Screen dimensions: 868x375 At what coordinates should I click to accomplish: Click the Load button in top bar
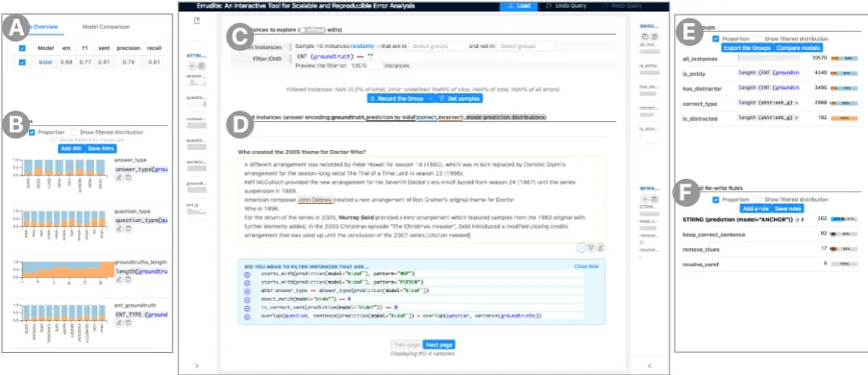point(518,6)
